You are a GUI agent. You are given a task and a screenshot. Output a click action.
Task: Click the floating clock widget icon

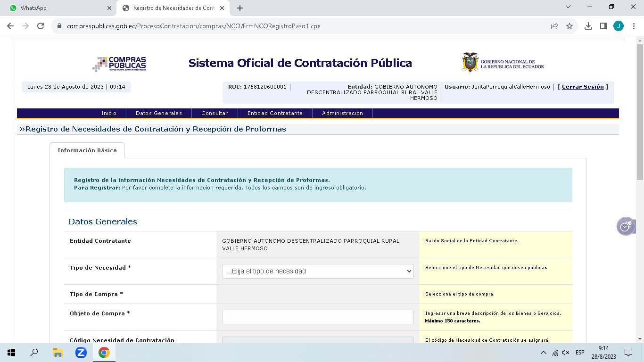pyautogui.click(x=625, y=227)
